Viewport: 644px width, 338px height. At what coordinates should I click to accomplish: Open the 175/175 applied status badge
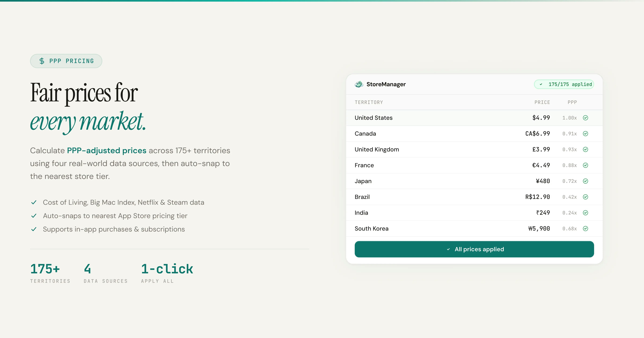coord(564,84)
